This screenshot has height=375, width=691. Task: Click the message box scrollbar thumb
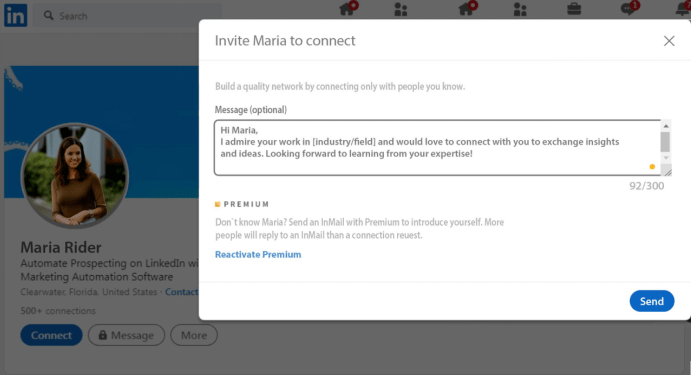click(665, 142)
